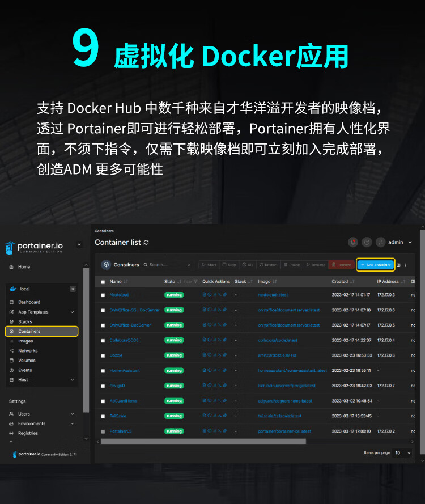Open the help question mark icon
Image resolution: width=425 pixels, height=504 pixels.
point(367,242)
